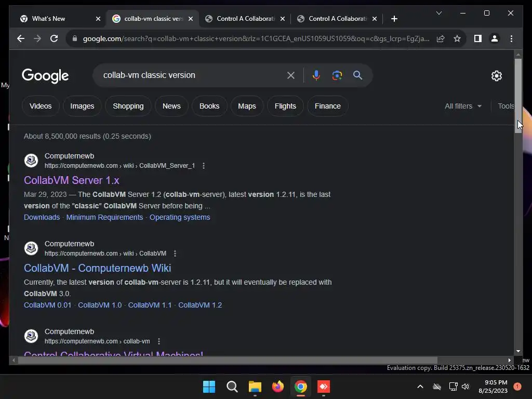
Task: Close the What's New tab
Action: click(98, 19)
